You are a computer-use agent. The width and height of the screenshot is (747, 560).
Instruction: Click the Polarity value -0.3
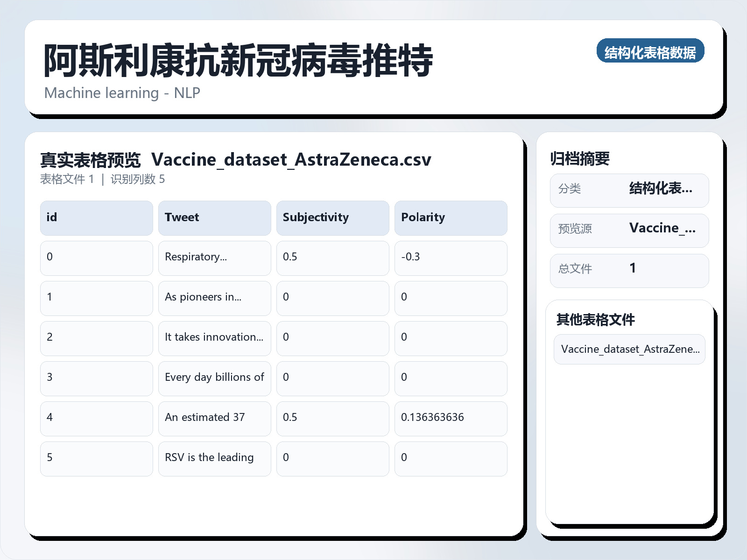[x=451, y=258]
